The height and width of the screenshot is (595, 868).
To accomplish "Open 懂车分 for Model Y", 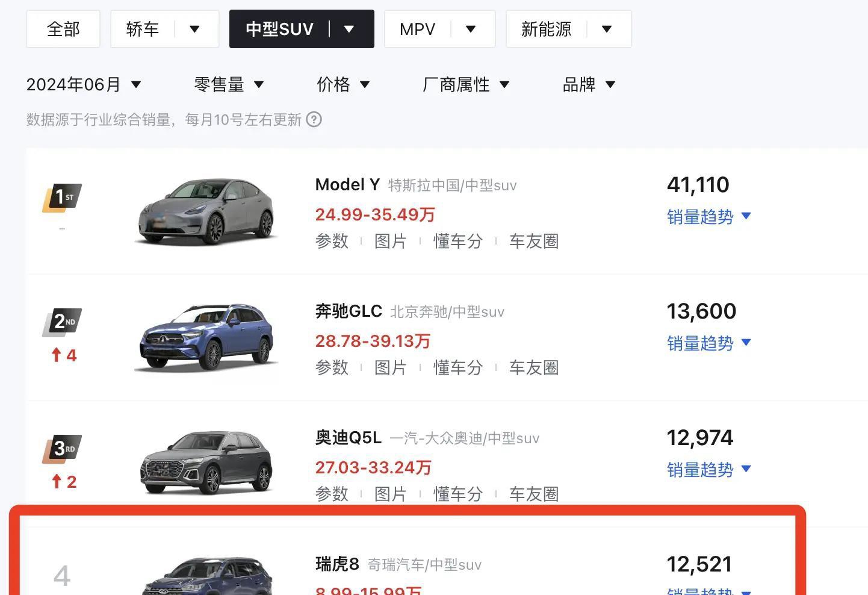I will (458, 241).
